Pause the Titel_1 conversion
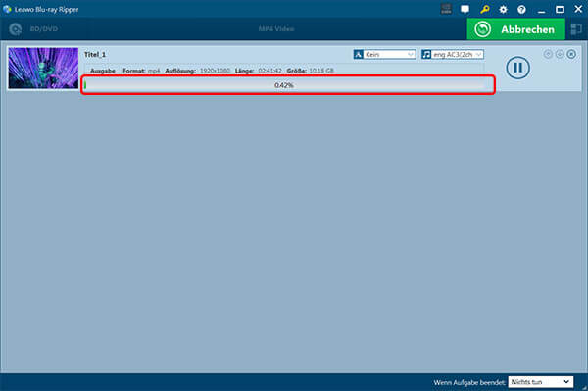Image resolution: width=588 pixels, height=391 pixels. coord(517,68)
